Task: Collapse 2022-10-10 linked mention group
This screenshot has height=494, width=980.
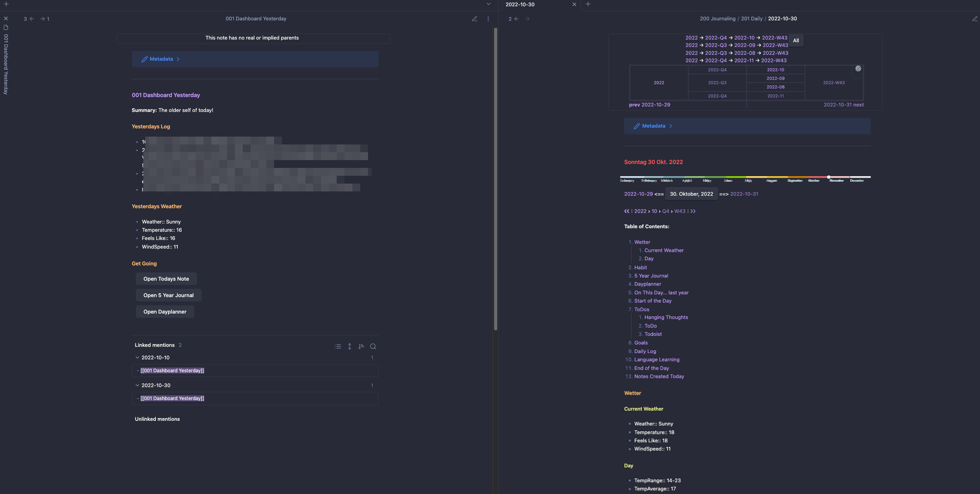Action: point(137,358)
